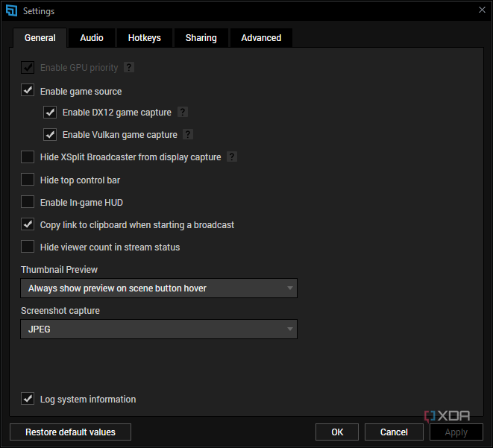493x448 pixels.
Task: Open the Screenshot capture format dropdown
Action: pyautogui.click(x=159, y=329)
